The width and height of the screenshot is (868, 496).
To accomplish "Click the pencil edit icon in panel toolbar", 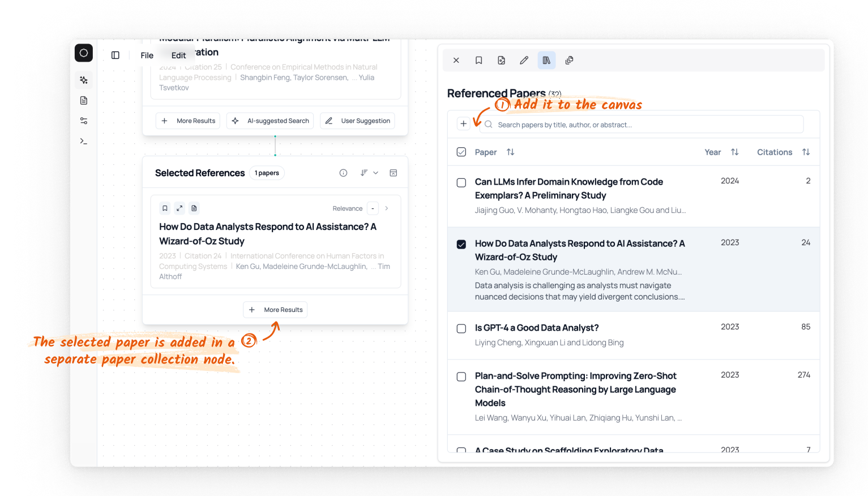I will tap(524, 61).
